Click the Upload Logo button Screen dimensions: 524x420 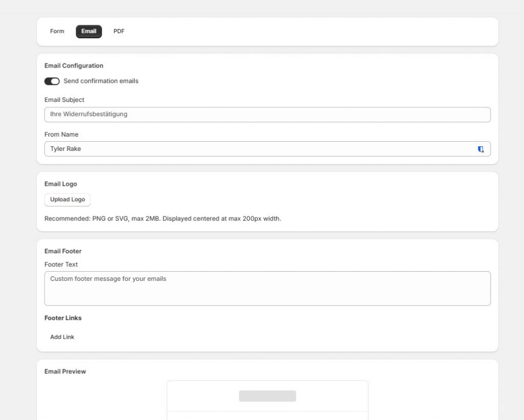67,200
